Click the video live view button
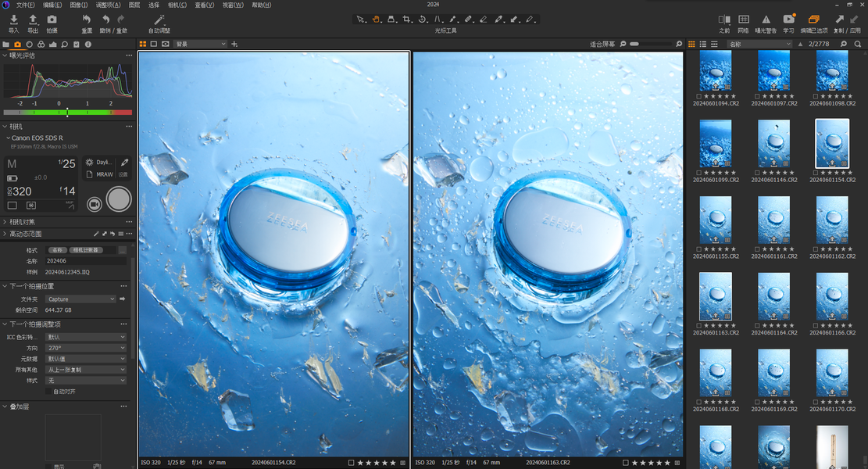This screenshot has height=469, width=868. tap(95, 204)
